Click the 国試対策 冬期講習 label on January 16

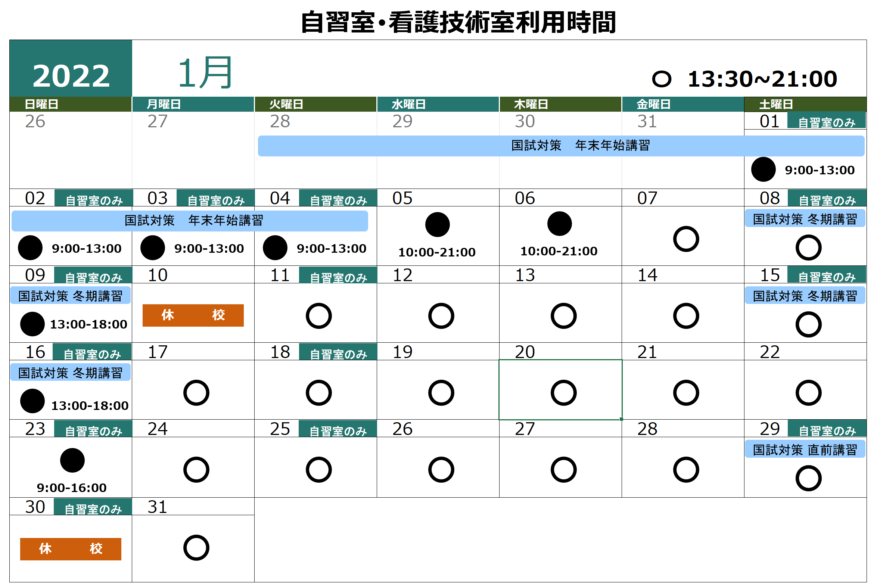tap(70, 373)
